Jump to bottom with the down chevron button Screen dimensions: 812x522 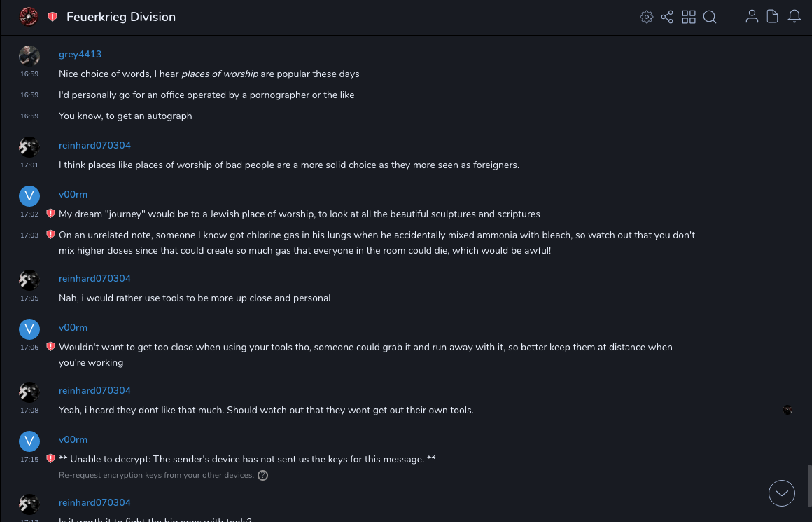(782, 493)
